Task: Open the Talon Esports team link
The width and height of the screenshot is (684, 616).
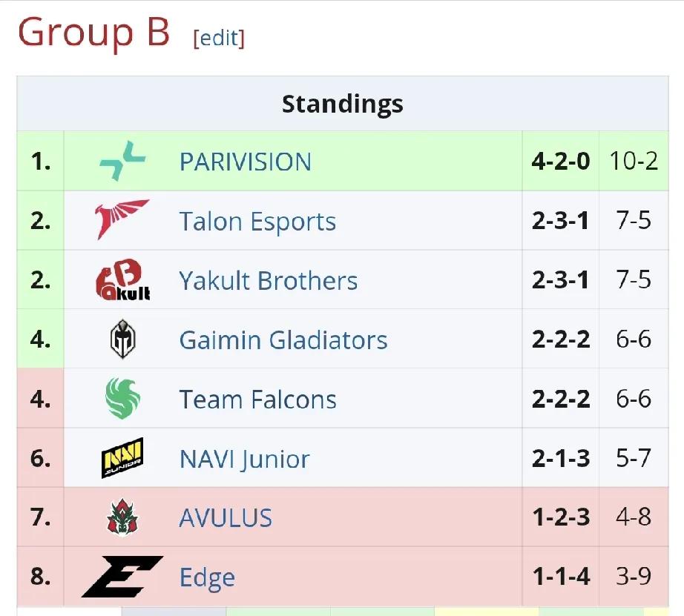Action: click(258, 222)
